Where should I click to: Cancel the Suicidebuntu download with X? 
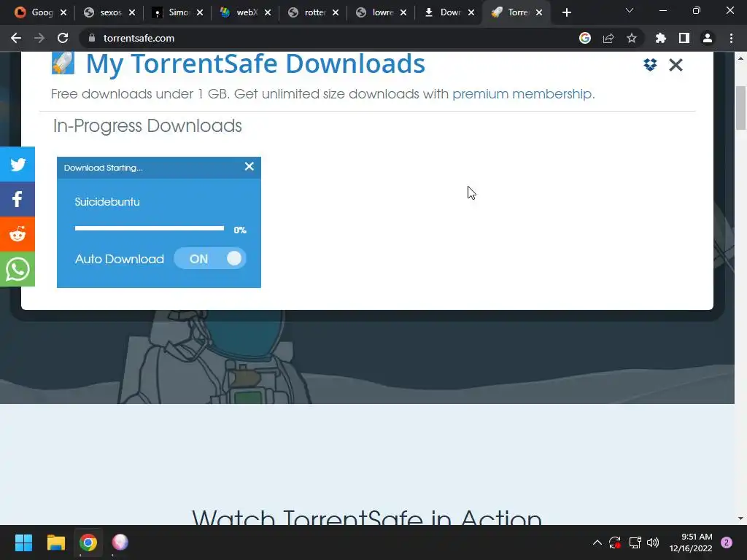249,166
